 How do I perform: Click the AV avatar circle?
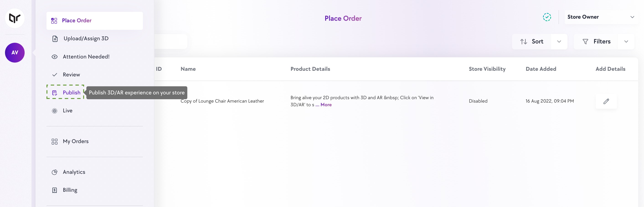pos(15,53)
